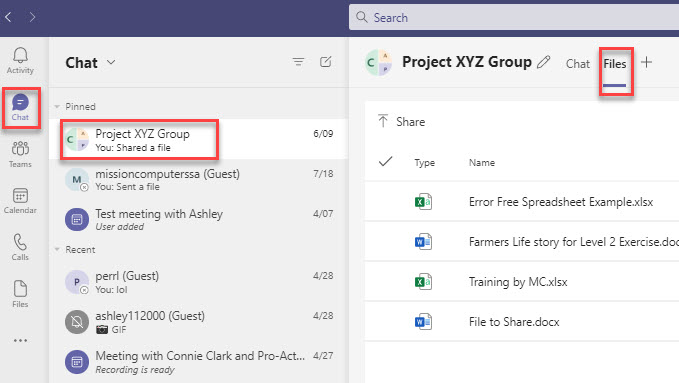This screenshot has width=679, height=383.
Task: Click in the Search field
Action: coord(514,17)
